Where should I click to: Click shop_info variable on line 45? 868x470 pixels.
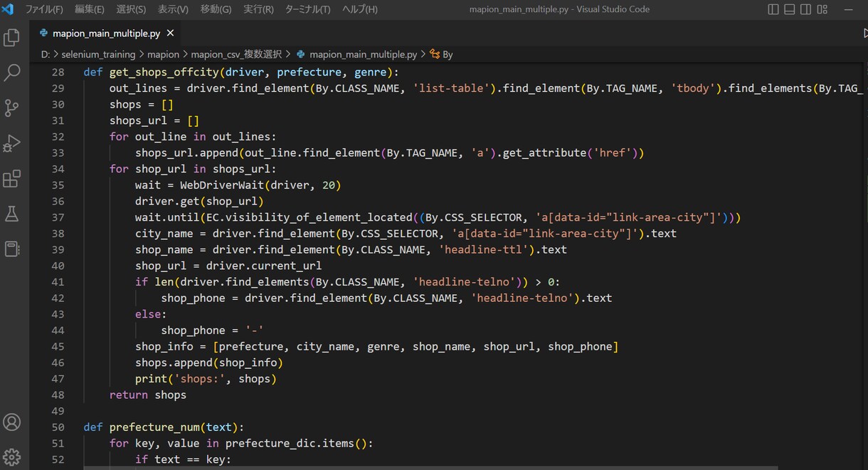coord(164,347)
